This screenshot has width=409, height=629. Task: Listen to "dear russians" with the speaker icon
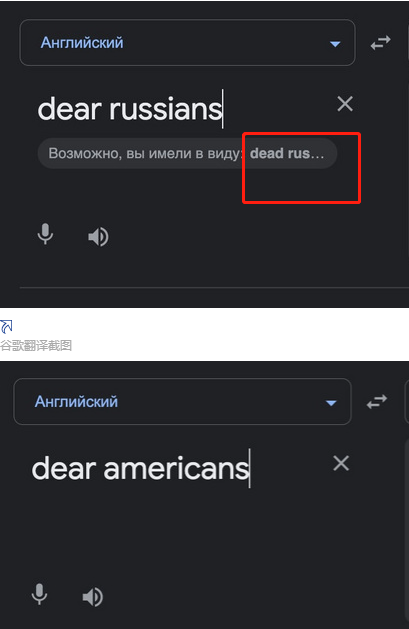[98, 237]
